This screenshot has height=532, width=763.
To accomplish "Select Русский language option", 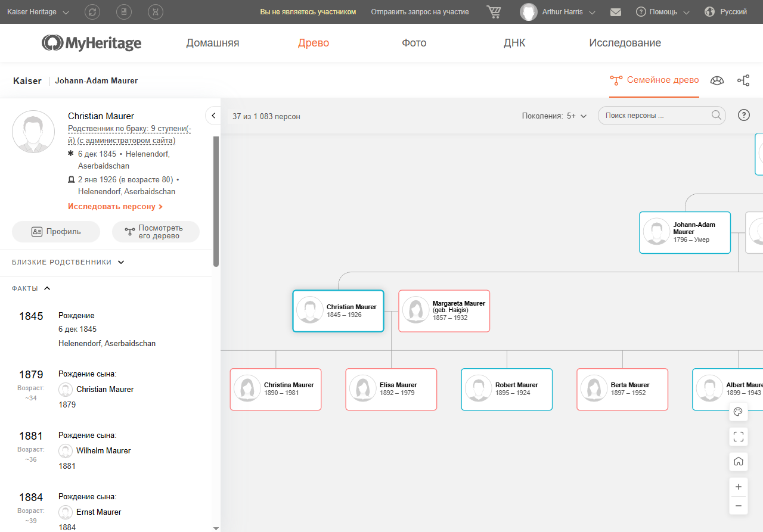I will 733,12.
